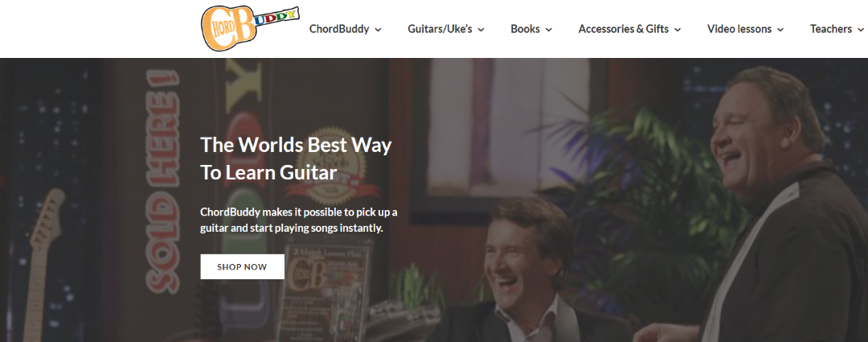Viewport: 868px width, 342px height.
Task: Expand the Guitars/Uke's chevron arrow
Action: (481, 30)
